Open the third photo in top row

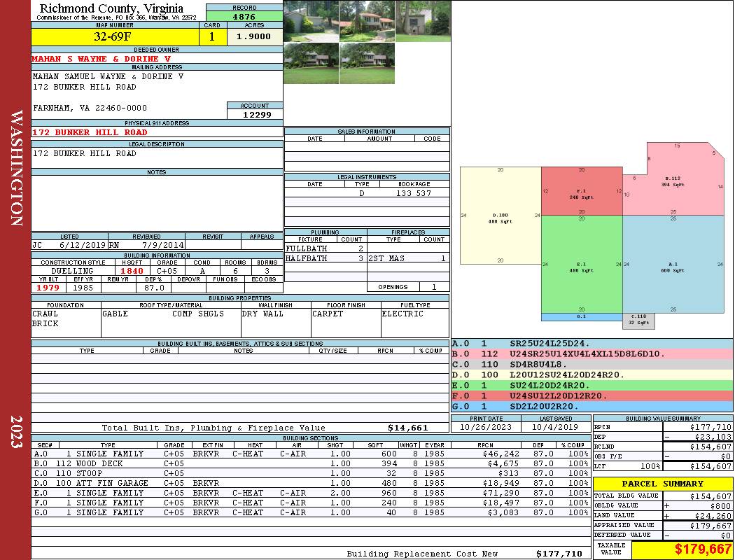point(423,21)
